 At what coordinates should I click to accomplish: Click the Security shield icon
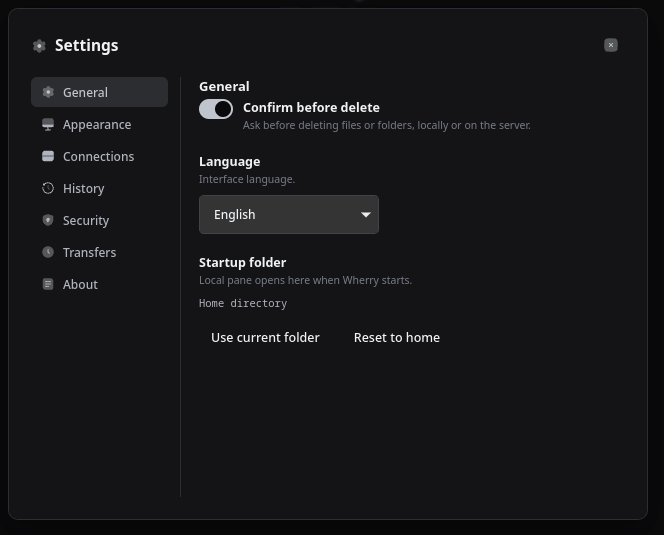click(48, 220)
